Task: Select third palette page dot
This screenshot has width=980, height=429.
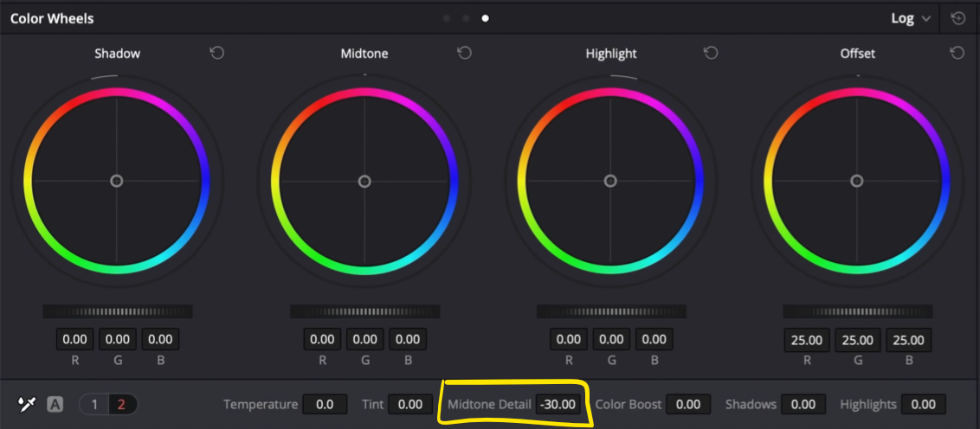Action: tap(485, 18)
